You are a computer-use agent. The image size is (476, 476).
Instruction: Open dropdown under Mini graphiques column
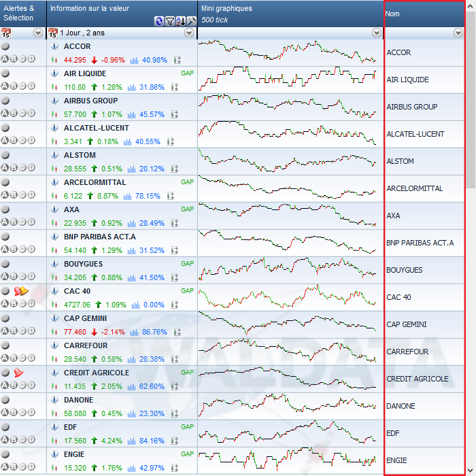coord(377,33)
